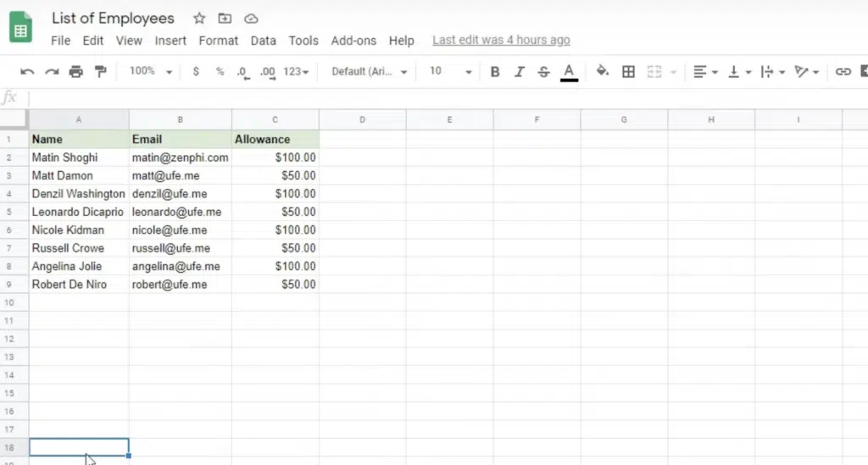The width and height of the screenshot is (868, 465).
Task: Select column B header
Action: point(180,119)
